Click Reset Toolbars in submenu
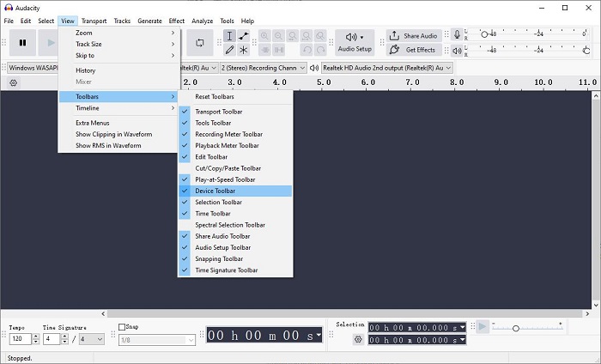 tap(235, 96)
